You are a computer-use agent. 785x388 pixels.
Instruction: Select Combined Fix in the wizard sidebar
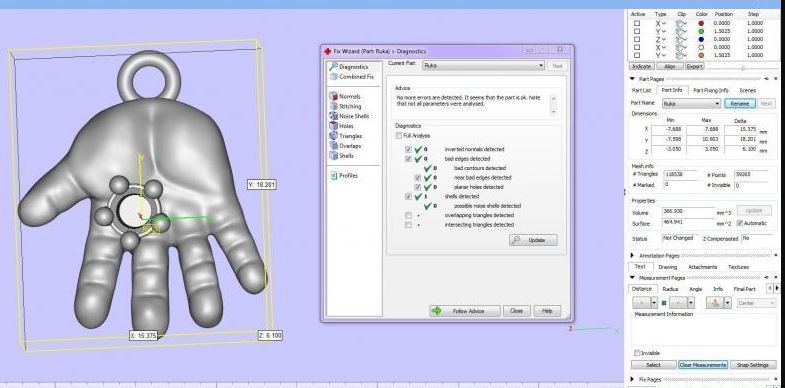click(x=351, y=77)
